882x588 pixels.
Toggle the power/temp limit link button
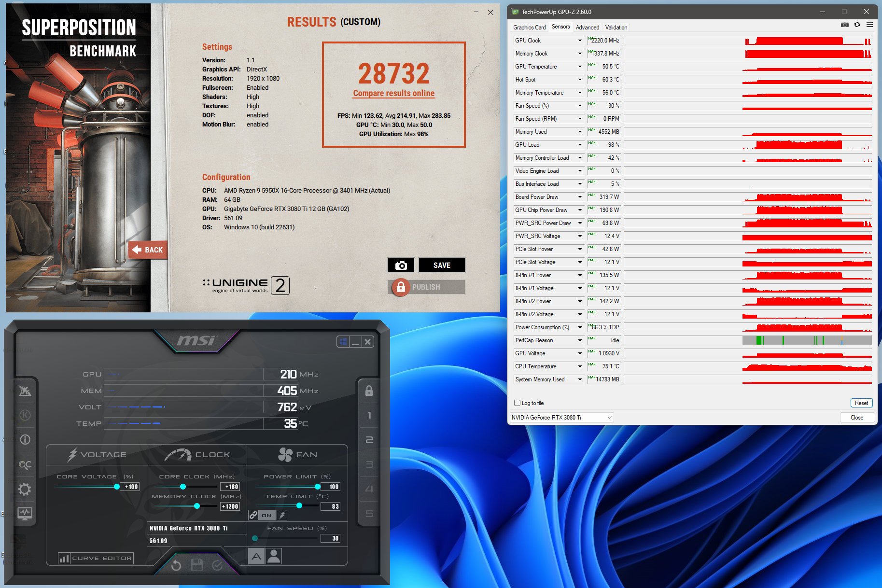pyautogui.click(x=253, y=515)
